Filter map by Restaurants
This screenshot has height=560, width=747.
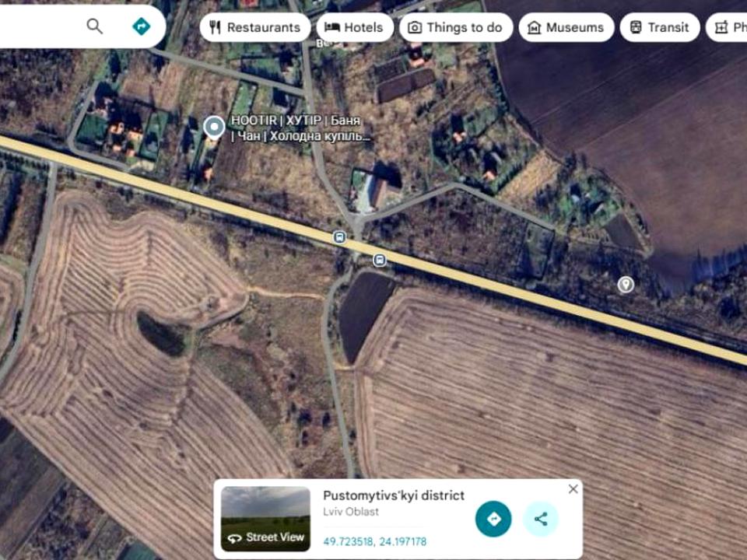point(254,27)
